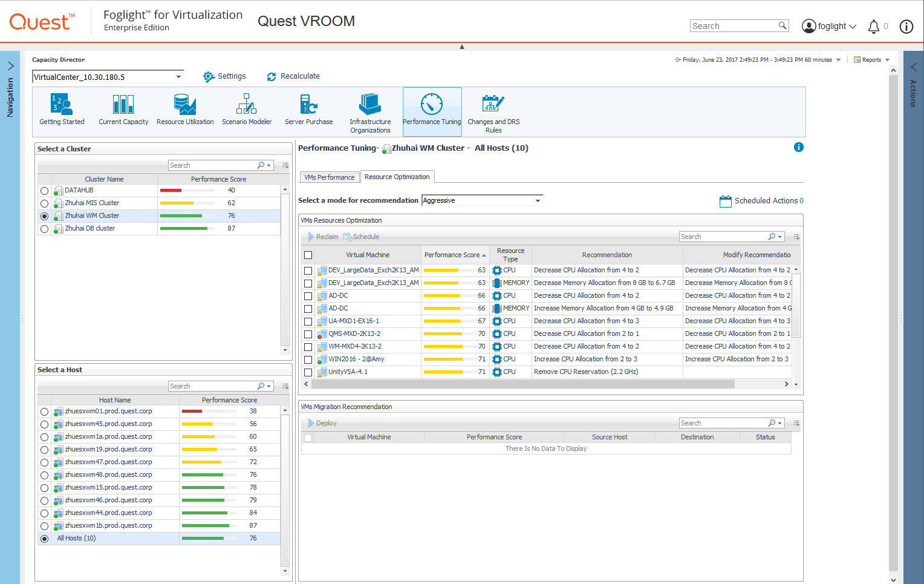The height and width of the screenshot is (584, 924).
Task: Open the Scenario Modeler tool
Action: click(x=247, y=110)
